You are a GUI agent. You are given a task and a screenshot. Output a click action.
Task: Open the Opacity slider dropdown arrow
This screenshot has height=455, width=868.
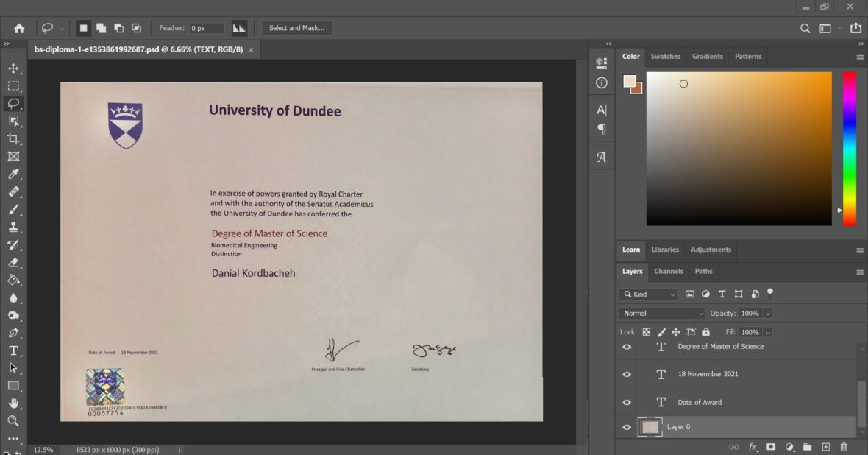pyautogui.click(x=768, y=314)
